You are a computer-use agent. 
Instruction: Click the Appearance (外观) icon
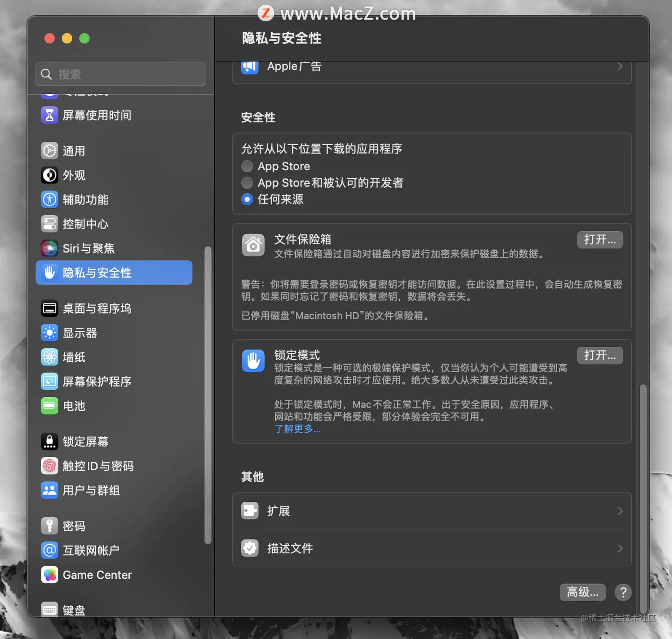point(49,175)
